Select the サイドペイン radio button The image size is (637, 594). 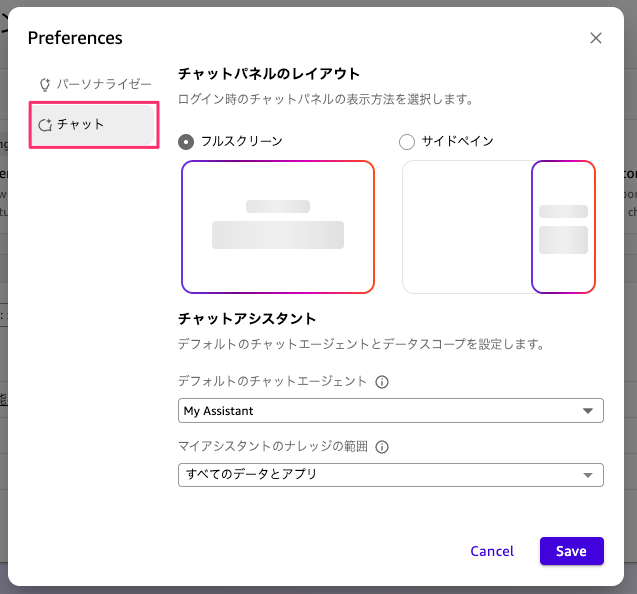[x=407, y=142]
